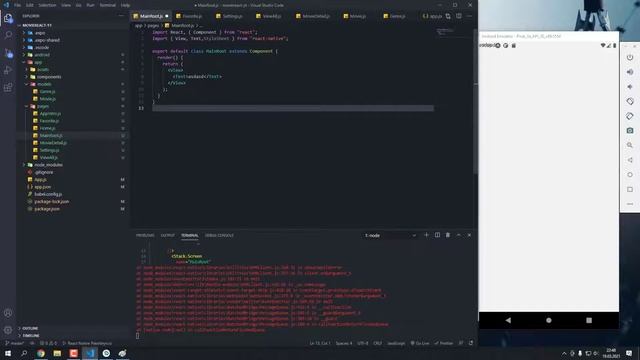Image resolution: width=640 pixels, height=360 pixels.
Task: Open emulator extended controls ellipsis
Action: tap(630, 204)
